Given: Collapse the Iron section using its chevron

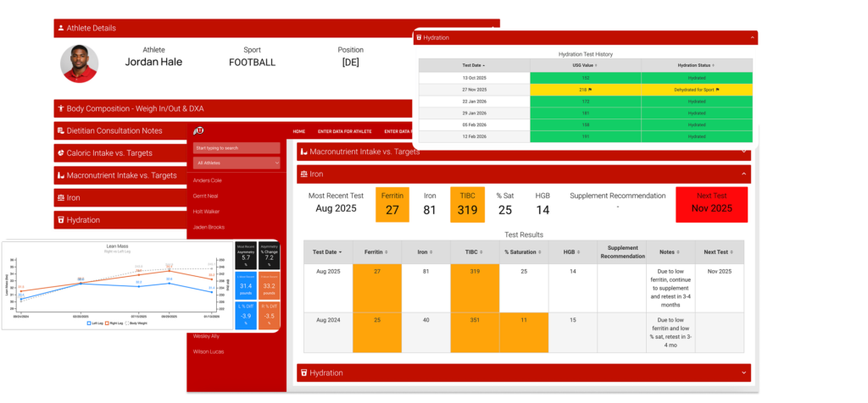Looking at the screenshot, I should pos(743,174).
